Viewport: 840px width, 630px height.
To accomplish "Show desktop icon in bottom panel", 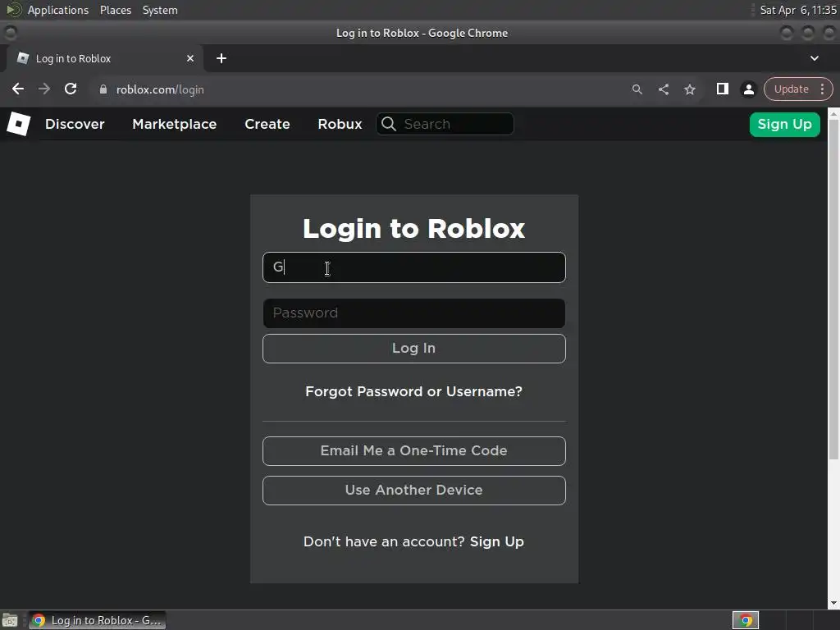I will coord(10,620).
